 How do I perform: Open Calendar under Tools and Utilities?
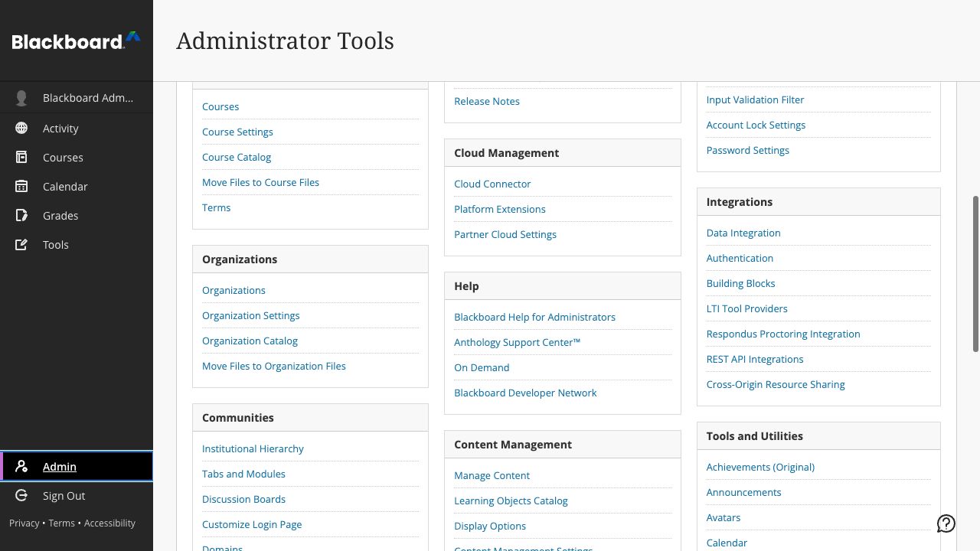pyautogui.click(x=727, y=543)
